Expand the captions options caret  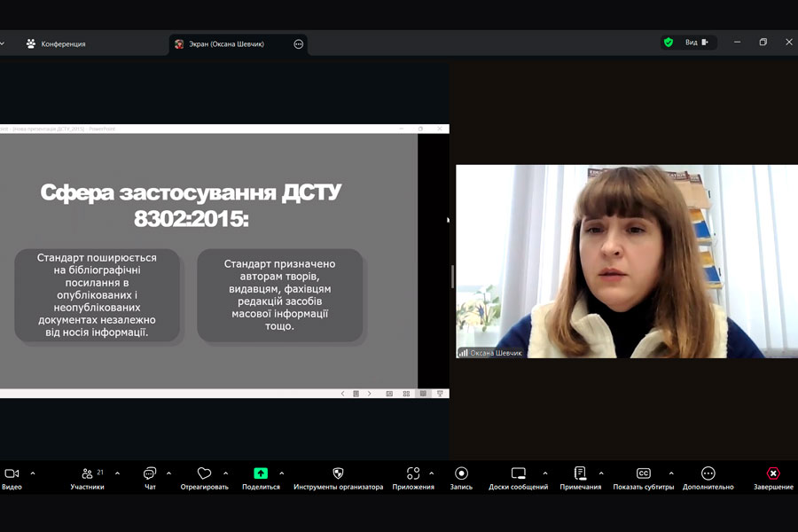pyautogui.click(x=671, y=473)
